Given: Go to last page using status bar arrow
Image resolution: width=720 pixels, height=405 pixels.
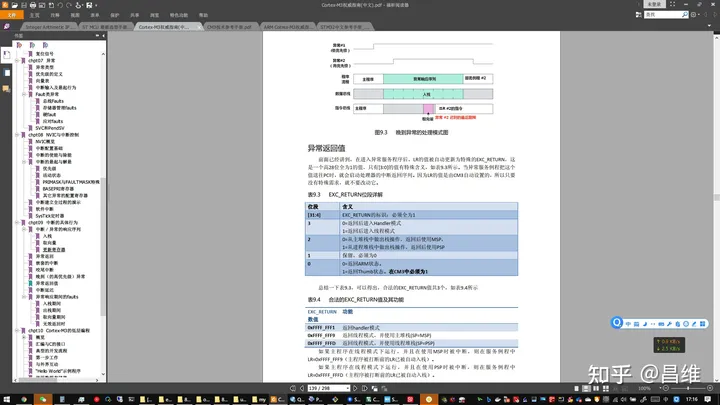Looking at the screenshot, I should click(365, 388).
